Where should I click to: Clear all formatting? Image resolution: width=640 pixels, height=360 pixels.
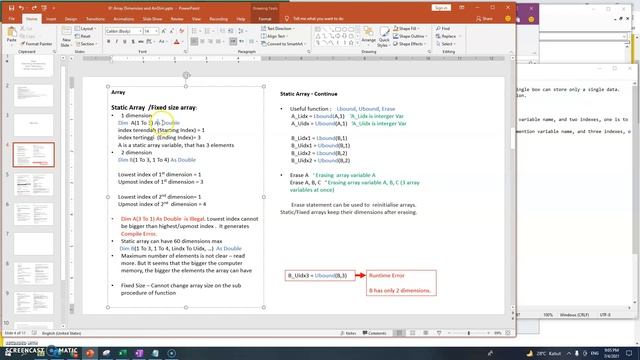(x=182, y=31)
